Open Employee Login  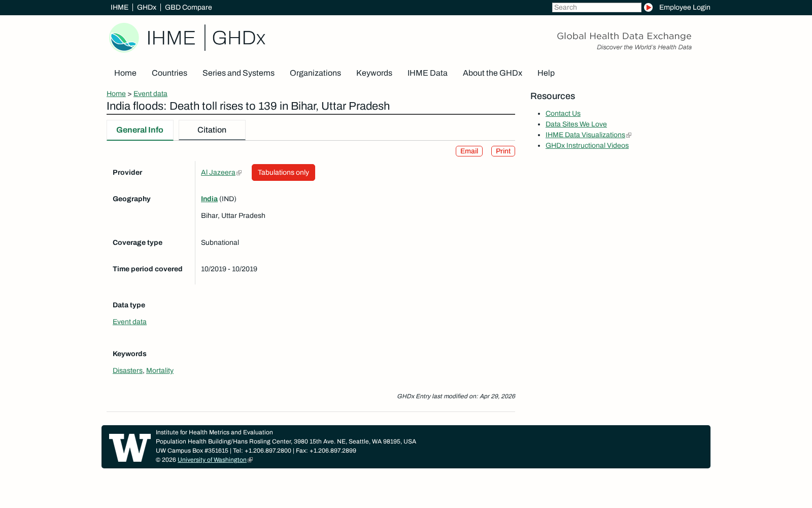(x=685, y=8)
